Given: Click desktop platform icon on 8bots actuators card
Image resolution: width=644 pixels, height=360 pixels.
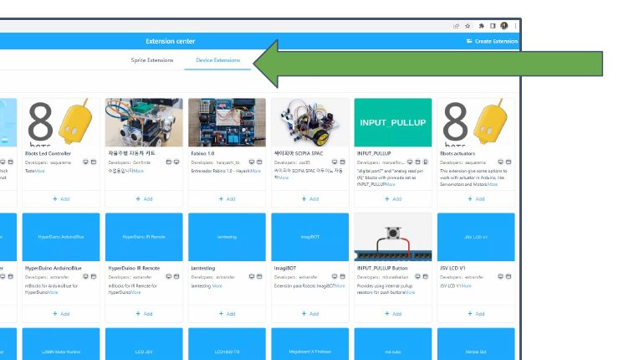Looking at the screenshot, I should coord(500,162).
